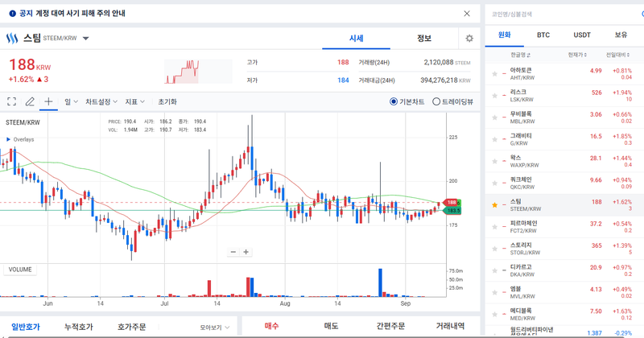Click the mini price sparkline thumbnail
The width and height of the screenshot is (644, 338).
point(198,72)
